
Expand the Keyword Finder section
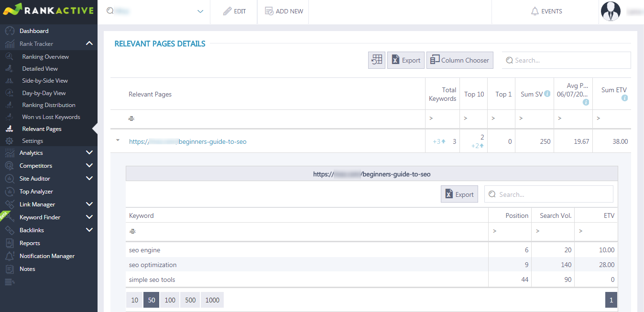(x=89, y=217)
